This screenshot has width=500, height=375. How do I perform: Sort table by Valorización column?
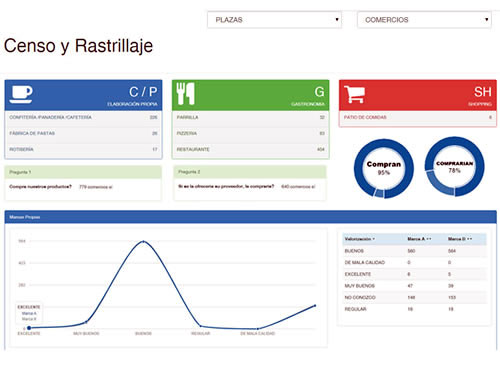(x=360, y=239)
